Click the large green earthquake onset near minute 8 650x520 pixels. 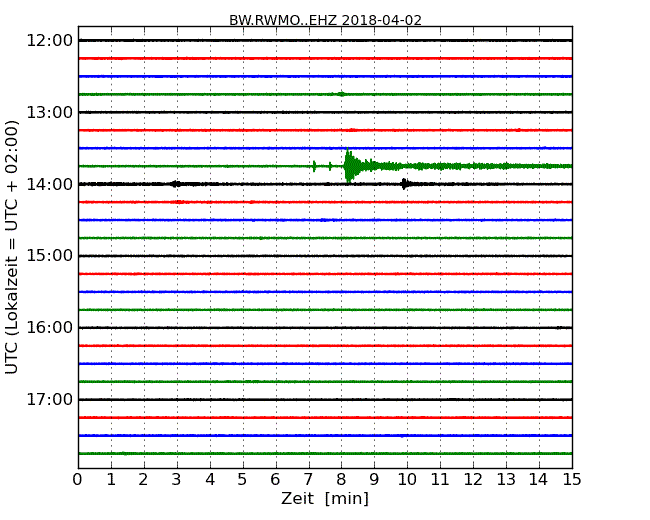[349, 165]
